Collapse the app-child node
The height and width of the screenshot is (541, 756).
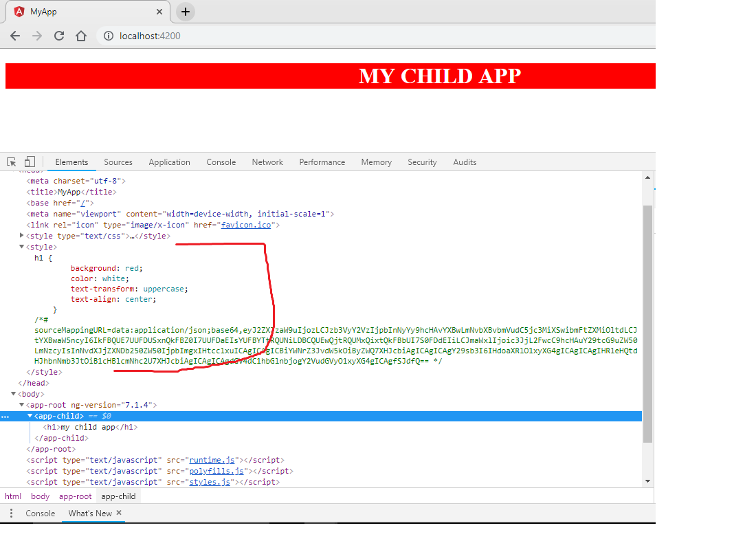click(x=30, y=416)
